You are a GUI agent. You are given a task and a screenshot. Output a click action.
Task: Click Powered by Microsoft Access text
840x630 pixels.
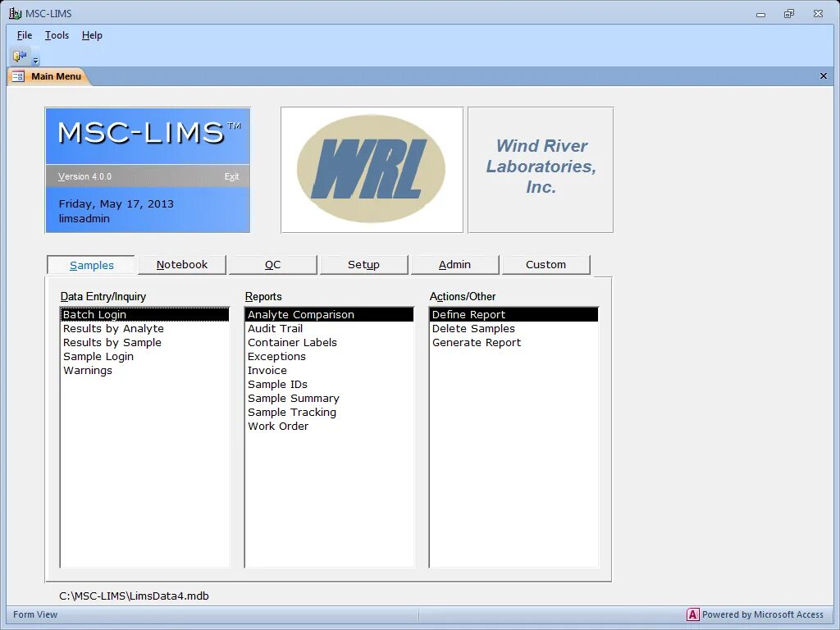click(x=762, y=614)
